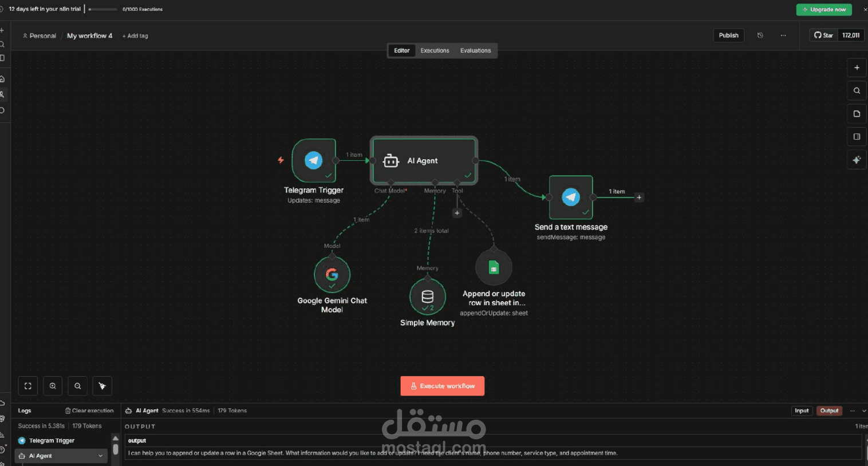This screenshot has width=868, height=466.
Task: Show the Input pane in logs
Action: tap(802, 410)
